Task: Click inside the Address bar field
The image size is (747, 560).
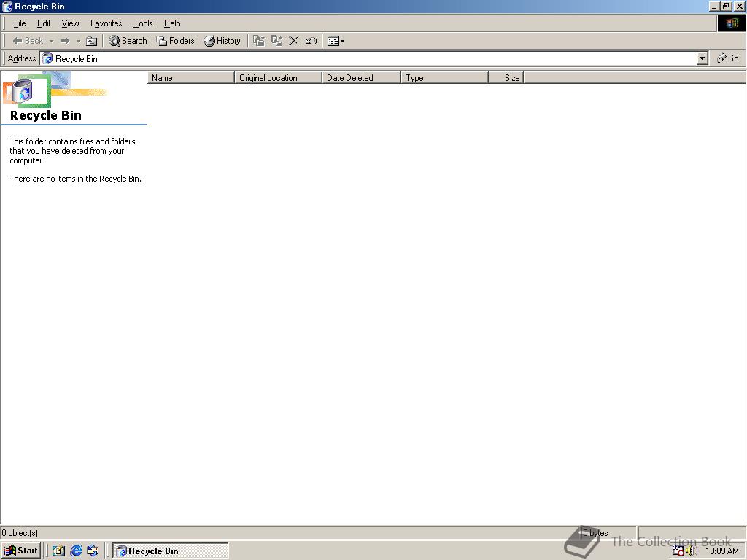Action: (374, 58)
